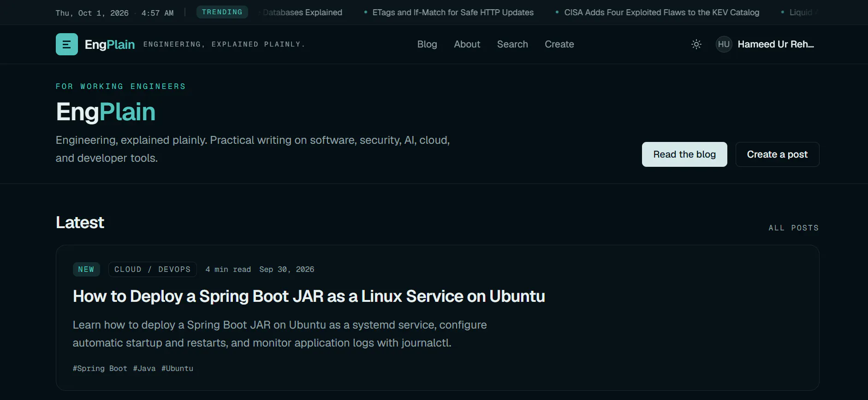This screenshot has width=868, height=400.
Task: Click the 'Sep 30, 2026' post date
Action: (x=287, y=269)
